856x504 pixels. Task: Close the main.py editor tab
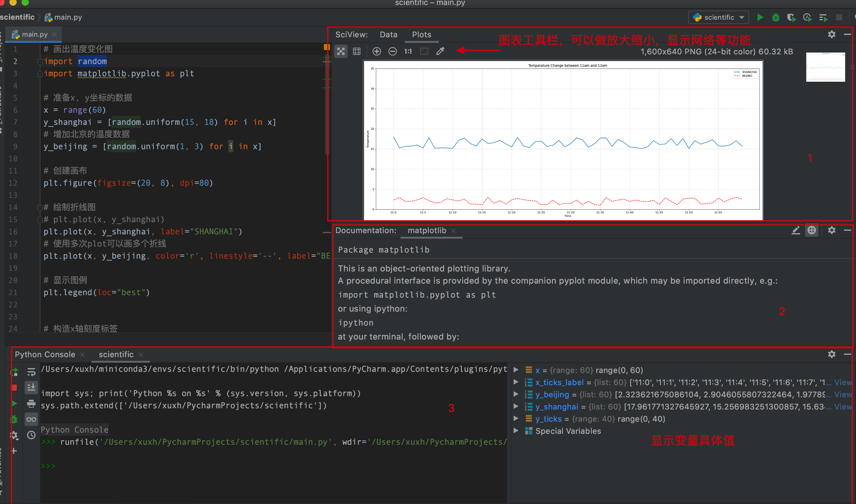(x=54, y=34)
